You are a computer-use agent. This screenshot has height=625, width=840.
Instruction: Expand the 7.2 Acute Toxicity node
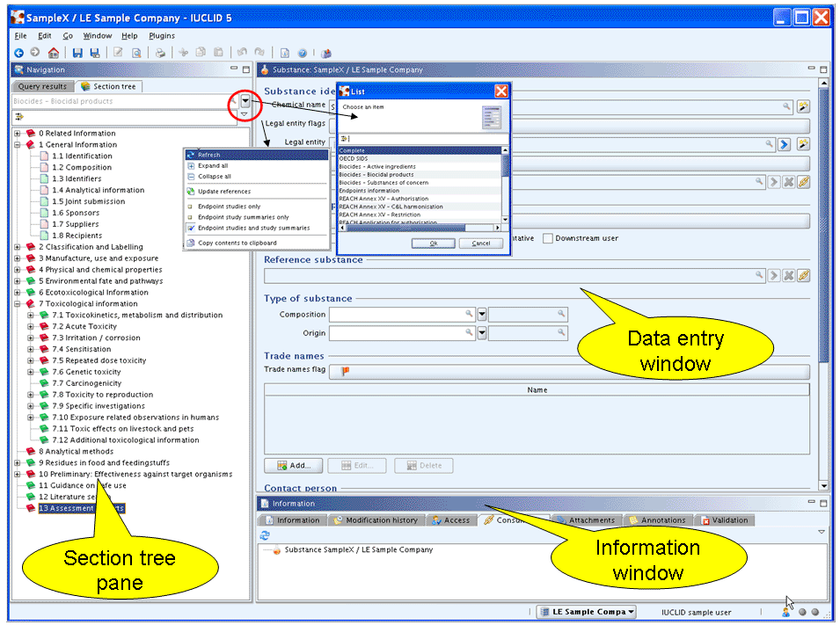tap(31, 326)
